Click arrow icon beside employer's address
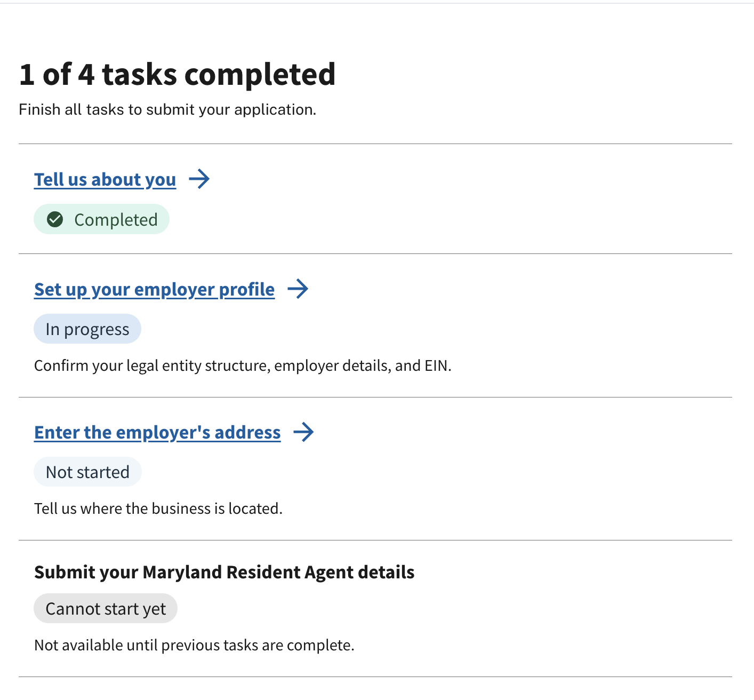 click(304, 432)
